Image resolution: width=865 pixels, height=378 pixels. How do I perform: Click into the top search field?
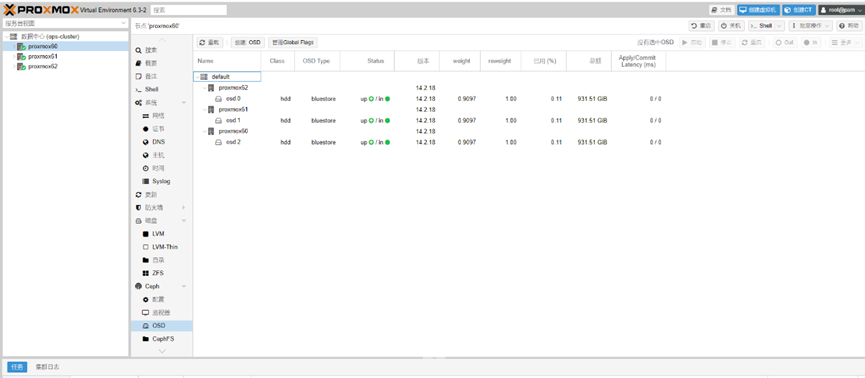(x=189, y=10)
